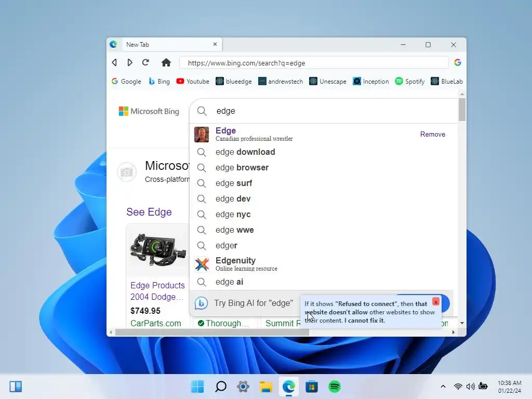The width and height of the screenshot is (532, 399).
Task: Click the Microsoft Bing logo
Action: point(149,111)
